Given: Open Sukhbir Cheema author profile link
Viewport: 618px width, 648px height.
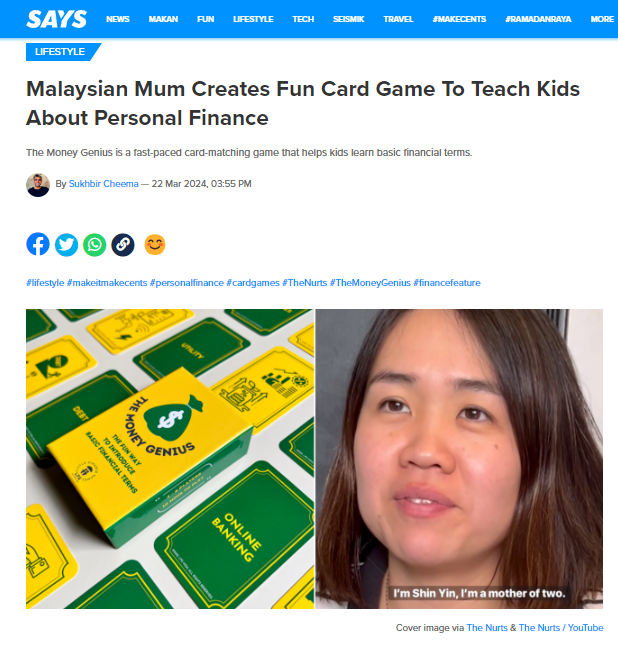Looking at the screenshot, I should pyautogui.click(x=103, y=183).
